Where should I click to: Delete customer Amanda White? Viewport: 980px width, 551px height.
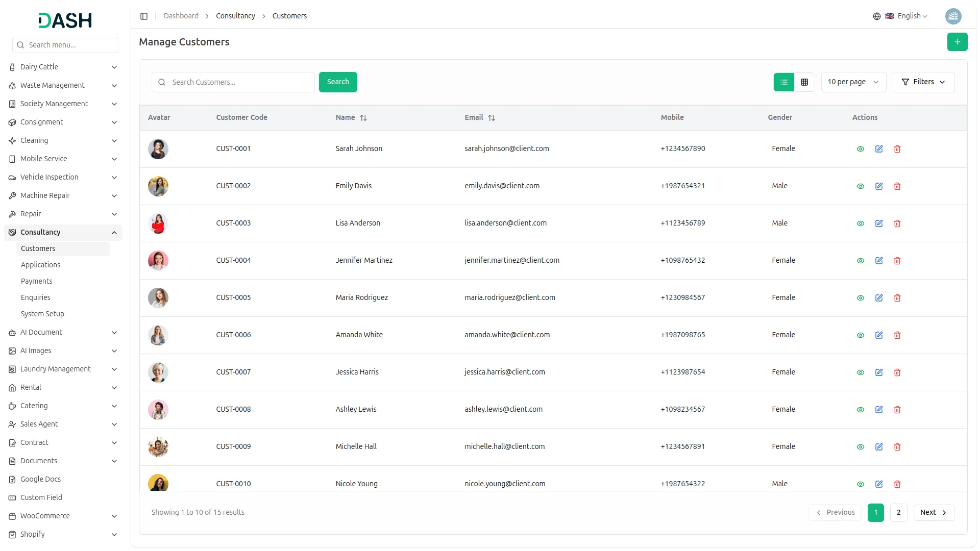point(897,335)
